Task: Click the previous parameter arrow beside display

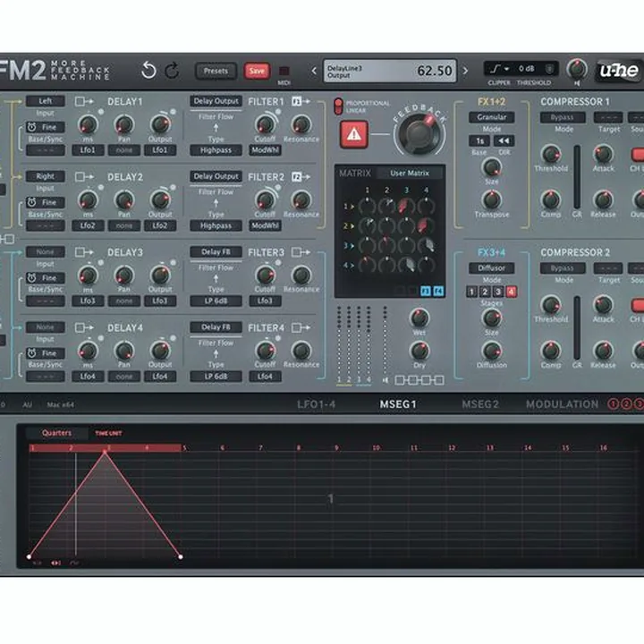Action: (x=314, y=71)
